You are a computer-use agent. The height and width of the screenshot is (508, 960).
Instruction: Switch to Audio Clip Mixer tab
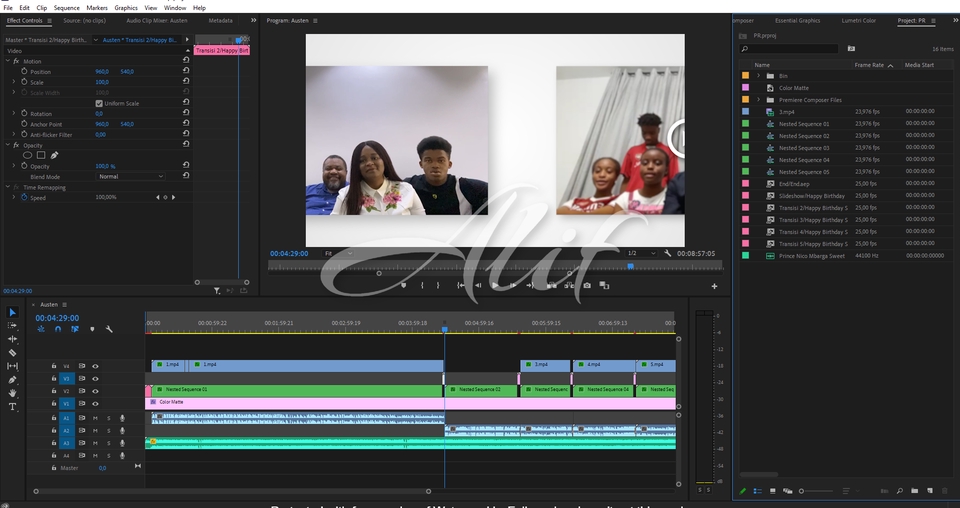(x=157, y=20)
